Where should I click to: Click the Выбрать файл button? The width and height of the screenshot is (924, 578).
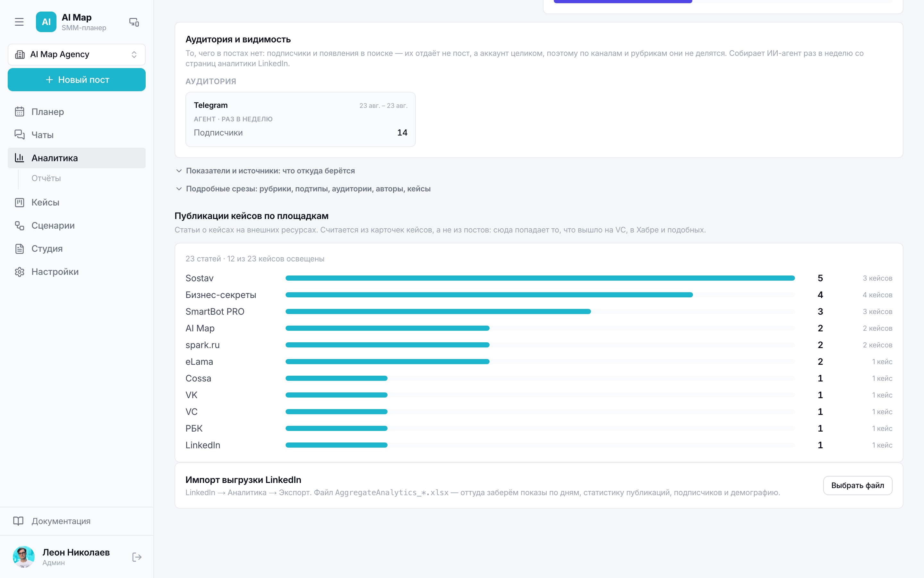click(x=858, y=485)
